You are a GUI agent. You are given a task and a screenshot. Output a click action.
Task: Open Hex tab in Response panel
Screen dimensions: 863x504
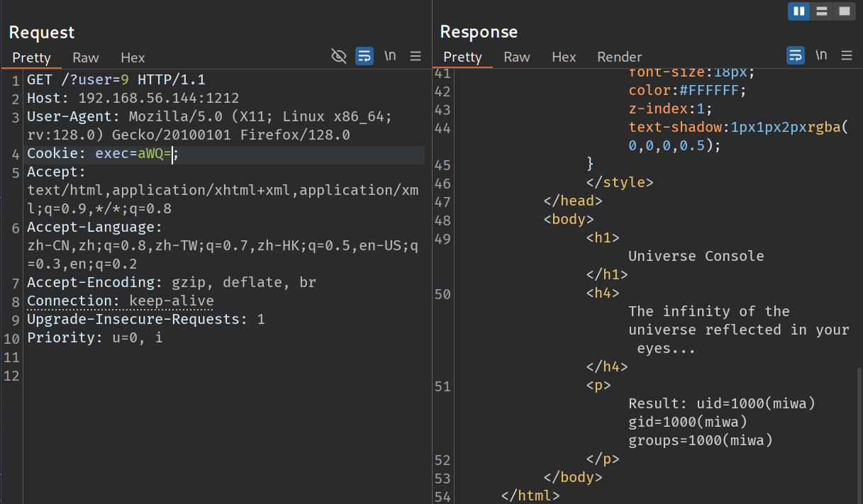coord(564,57)
